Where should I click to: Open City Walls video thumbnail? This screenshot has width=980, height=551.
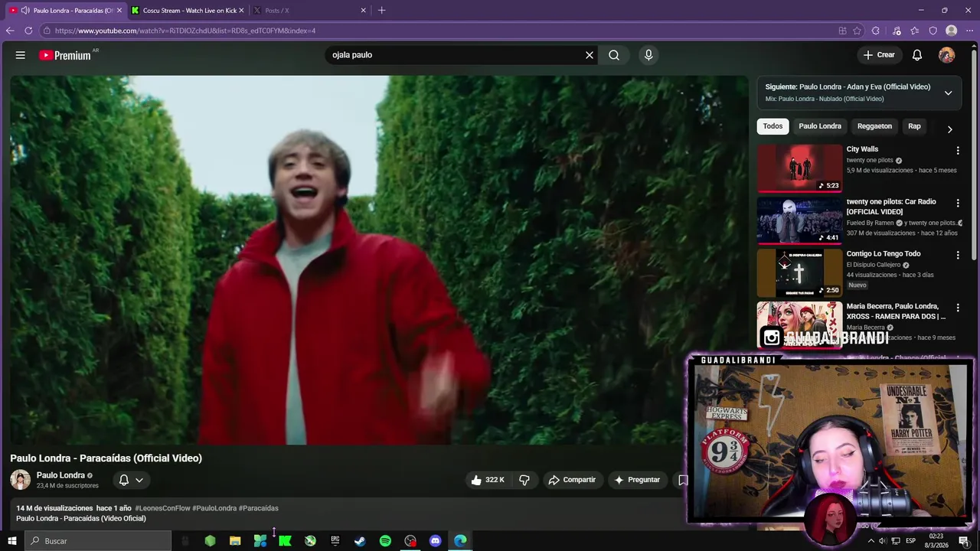point(799,168)
